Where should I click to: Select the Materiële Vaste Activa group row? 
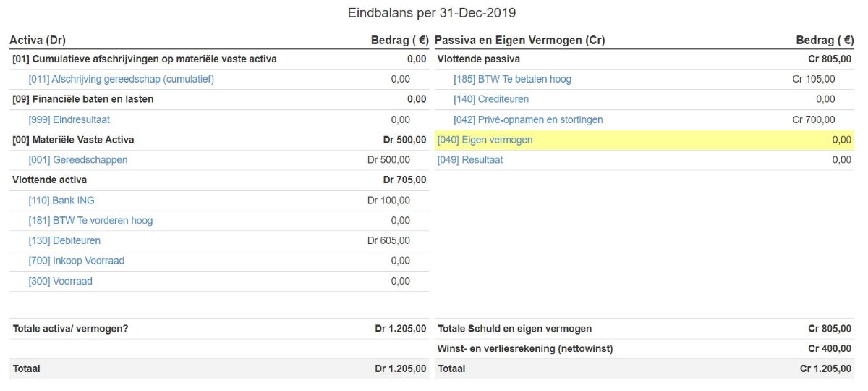pyautogui.click(x=219, y=140)
